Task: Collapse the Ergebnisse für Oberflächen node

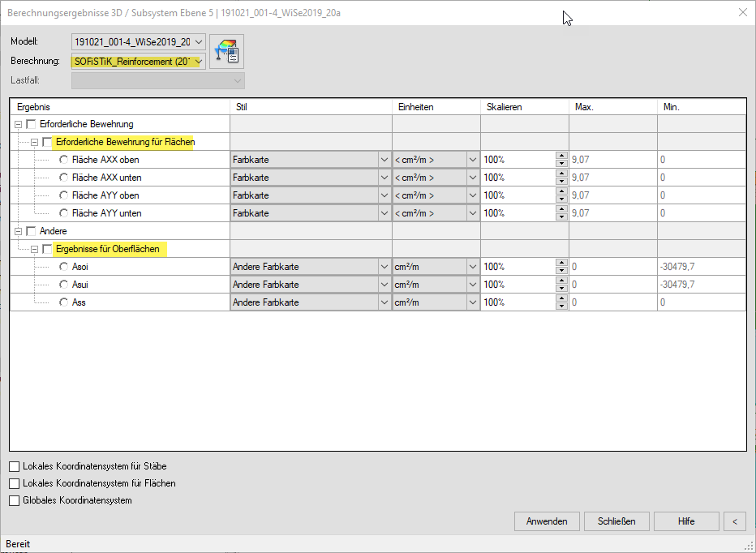Action: point(34,249)
